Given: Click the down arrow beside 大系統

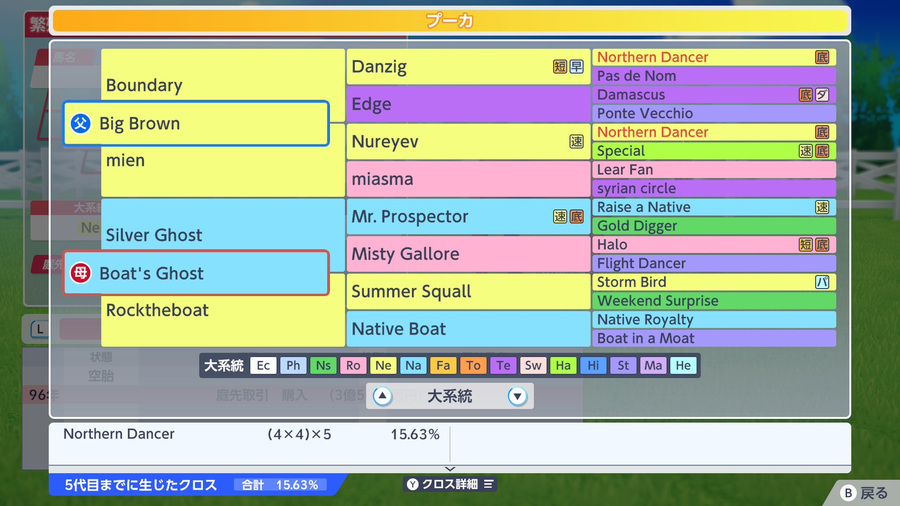Looking at the screenshot, I should [x=517, y=396].
